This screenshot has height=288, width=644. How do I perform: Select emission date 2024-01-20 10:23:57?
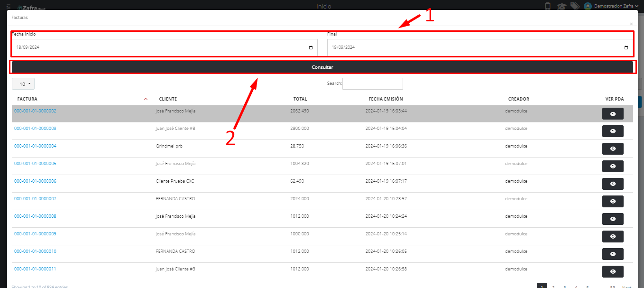[386, 198]
